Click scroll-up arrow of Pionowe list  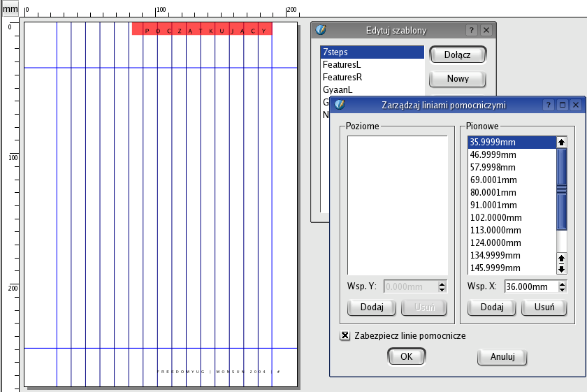tap(561, 142)
